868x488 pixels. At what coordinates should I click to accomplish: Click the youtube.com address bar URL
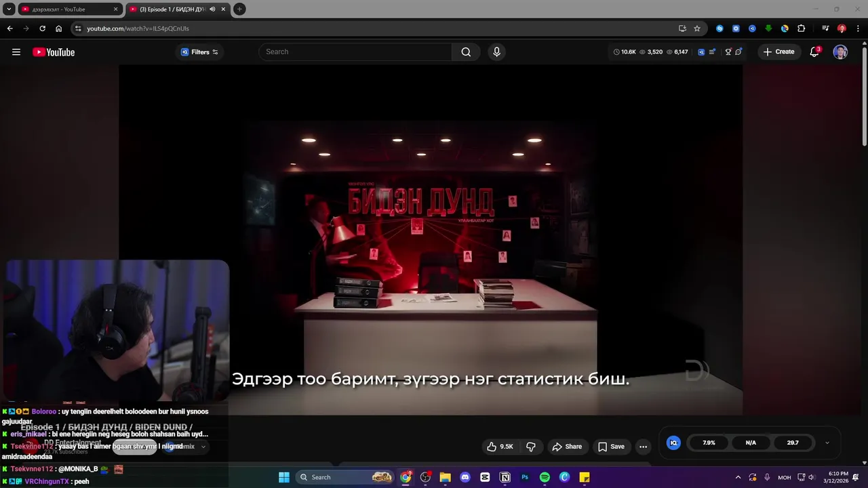[x=138, y=28]
